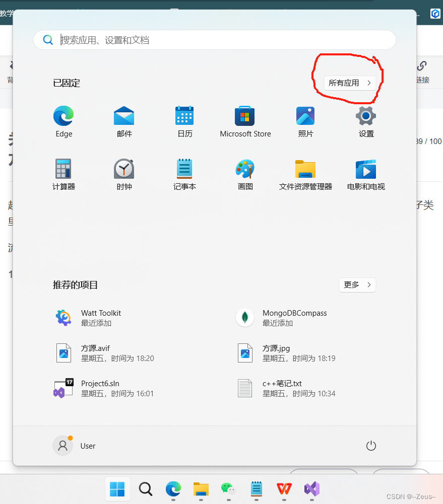Click the Windows Start button on taskbar

[x=117, y=489]
